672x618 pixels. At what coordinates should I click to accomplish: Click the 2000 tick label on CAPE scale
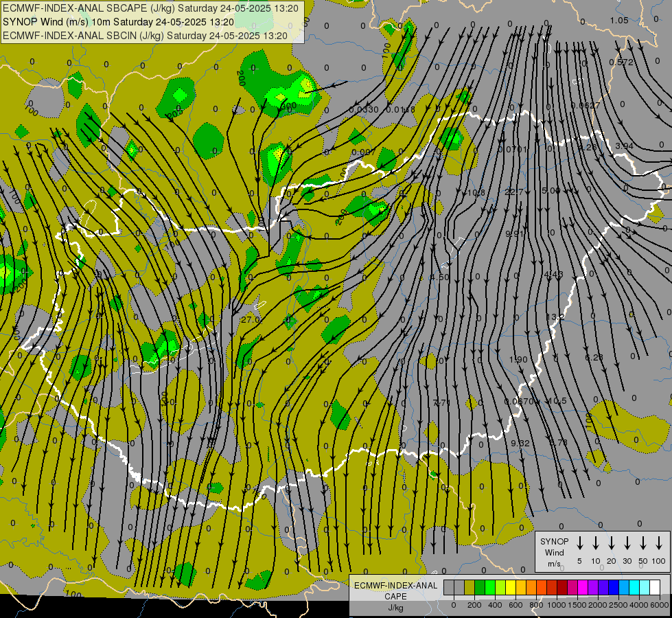pos(598,605)
